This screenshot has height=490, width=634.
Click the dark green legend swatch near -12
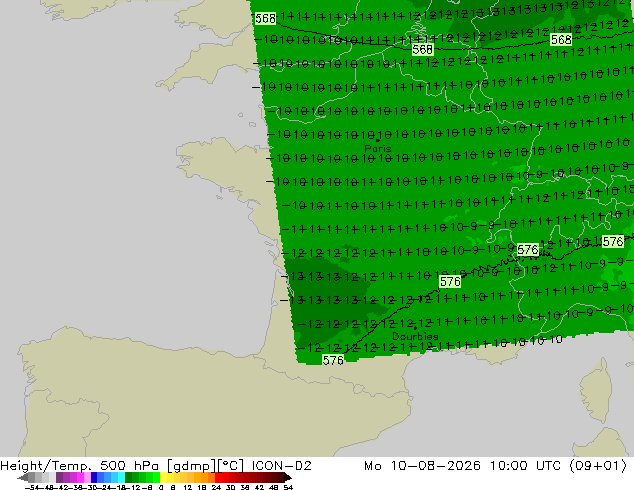[x=129, y=477]
